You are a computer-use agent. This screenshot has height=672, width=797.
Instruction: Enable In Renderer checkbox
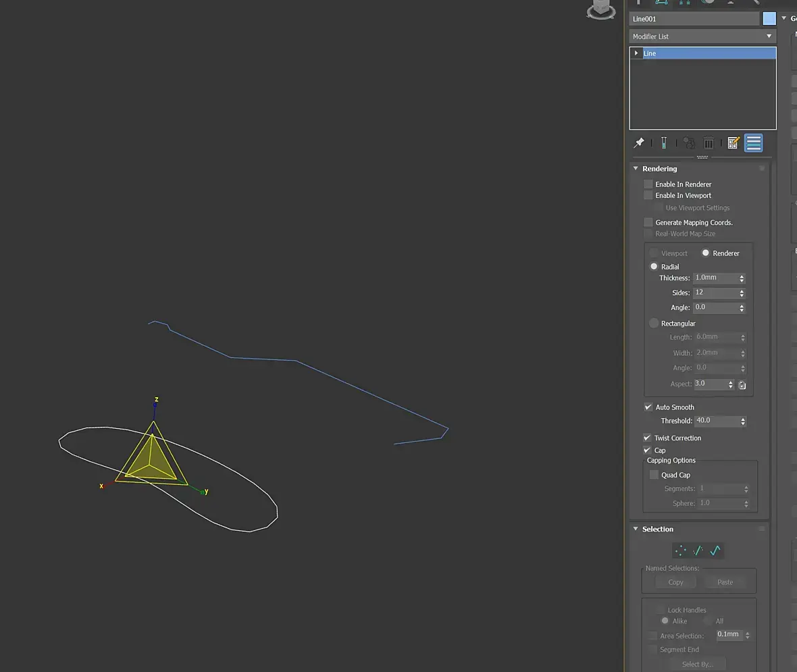[x=648, y=184]
